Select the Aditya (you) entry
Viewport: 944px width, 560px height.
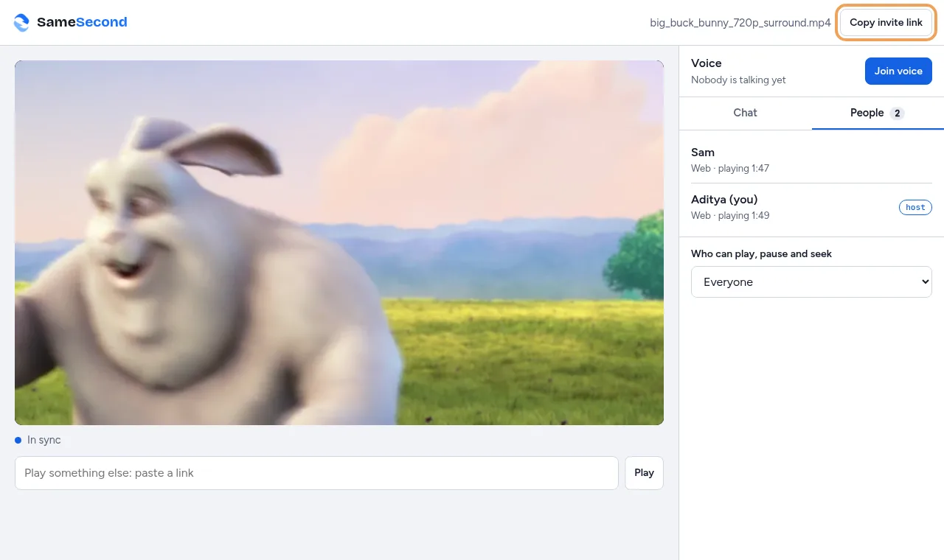click(x=811, y=207)
